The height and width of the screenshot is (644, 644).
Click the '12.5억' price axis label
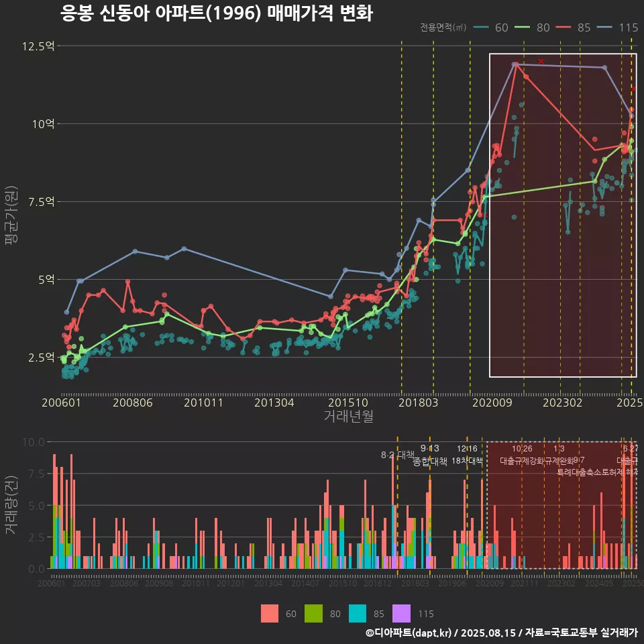click(x=38, y=46)
